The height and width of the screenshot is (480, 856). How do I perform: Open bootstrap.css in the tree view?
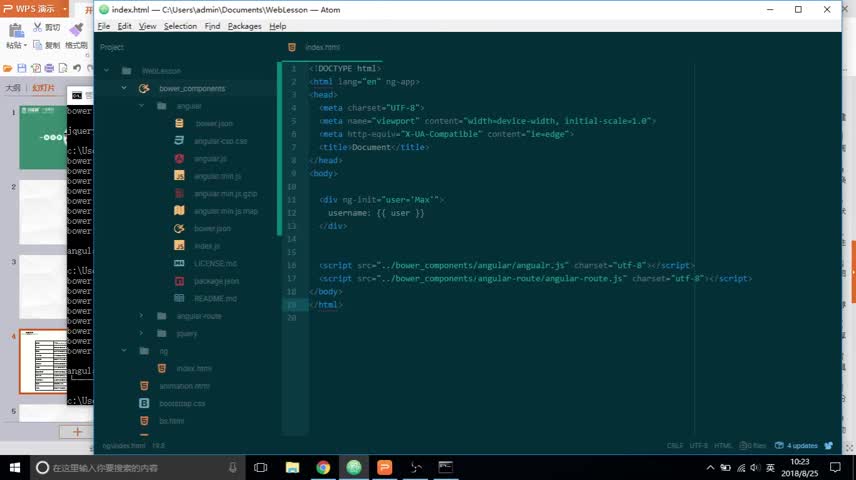point(182,403)
